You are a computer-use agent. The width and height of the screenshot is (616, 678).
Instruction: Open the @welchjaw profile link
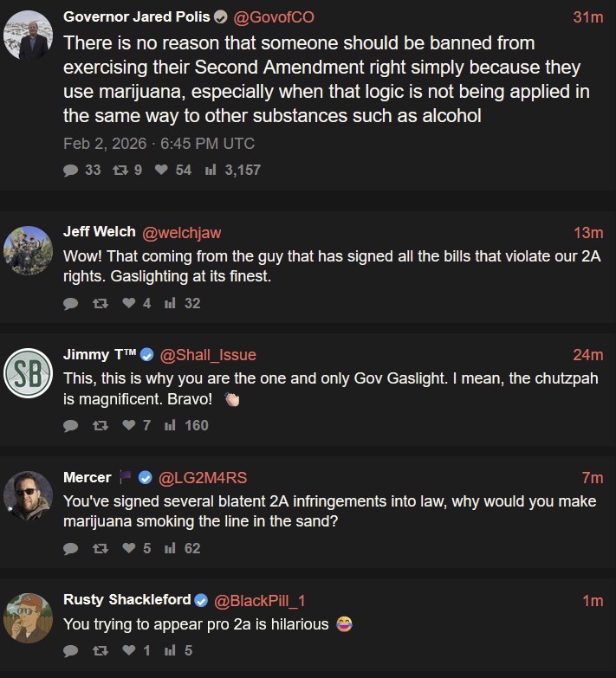(x=183, y=232)
